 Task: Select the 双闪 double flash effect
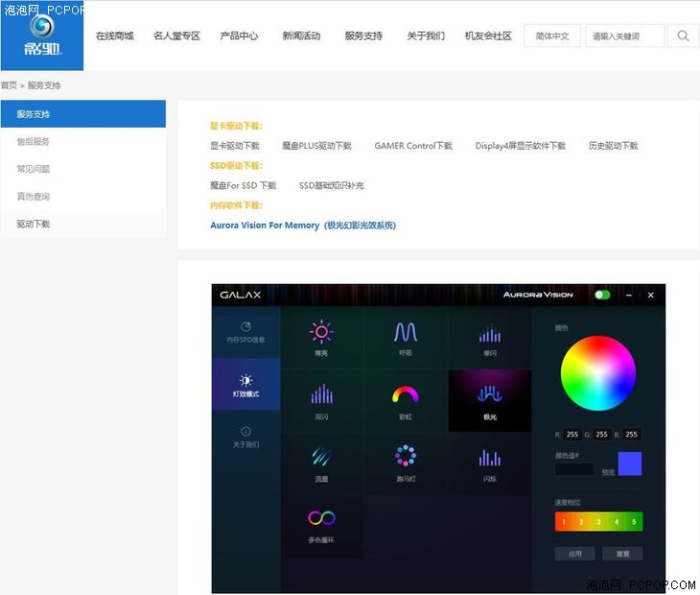pos(321,401)
